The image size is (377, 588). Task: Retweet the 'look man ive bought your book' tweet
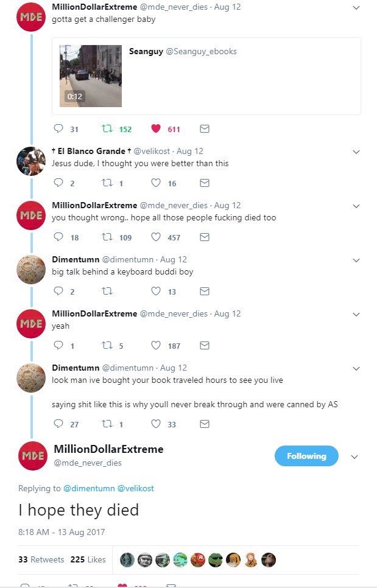coord(108,424)
